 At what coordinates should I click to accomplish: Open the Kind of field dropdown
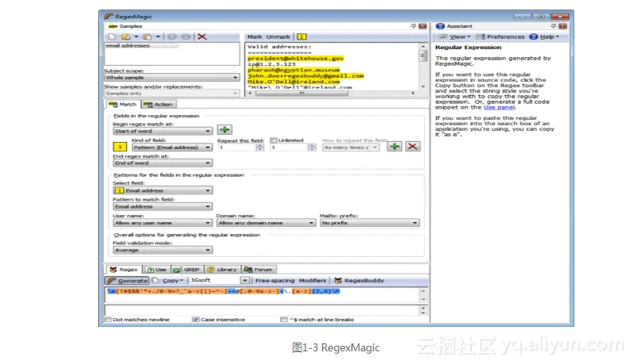coord(172,148)
